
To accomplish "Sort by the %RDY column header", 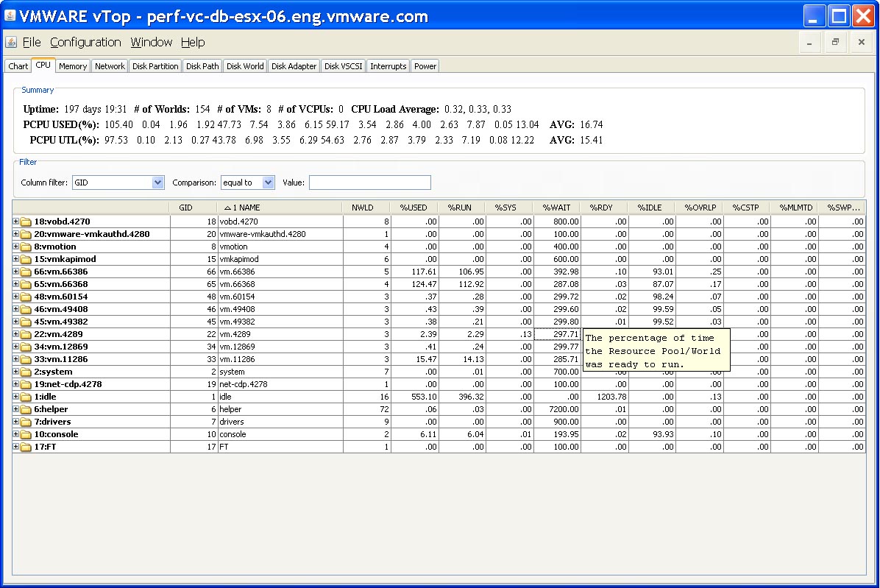I will point(604,208).
